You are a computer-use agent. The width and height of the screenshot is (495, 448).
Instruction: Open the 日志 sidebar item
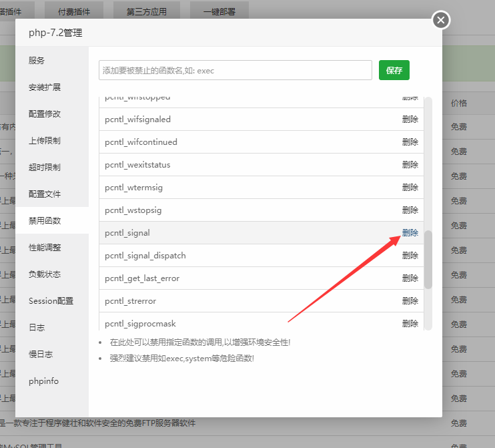[37, 327]
